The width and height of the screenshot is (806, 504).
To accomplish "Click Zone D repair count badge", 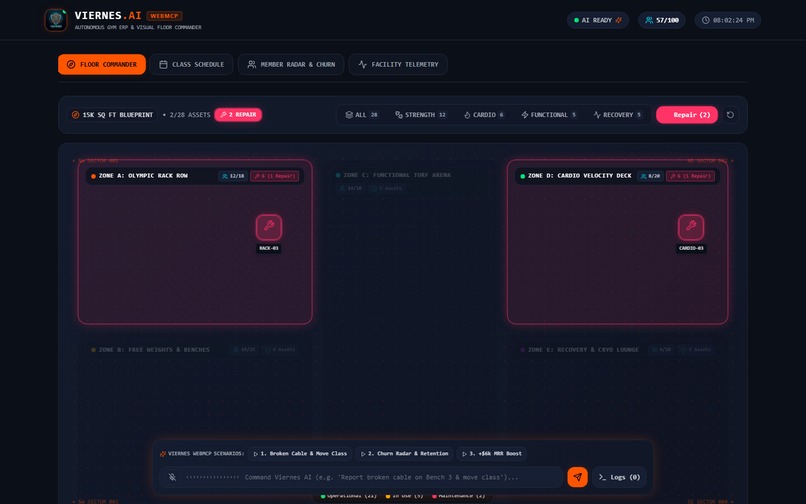I will click(x=690, y=176).
